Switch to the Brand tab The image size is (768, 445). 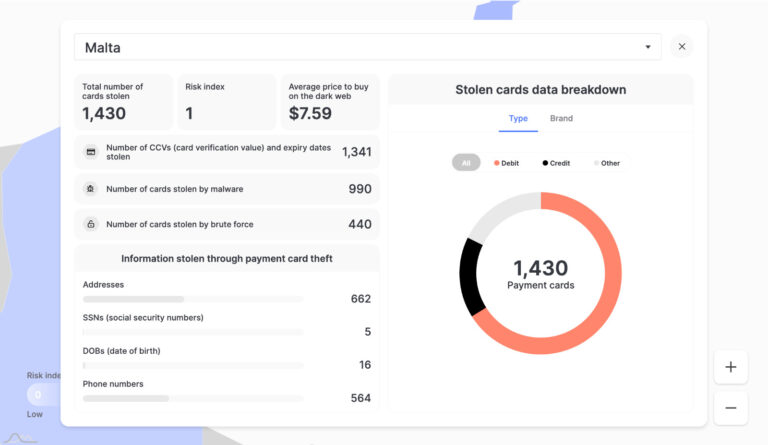click(x=561, y=118)
